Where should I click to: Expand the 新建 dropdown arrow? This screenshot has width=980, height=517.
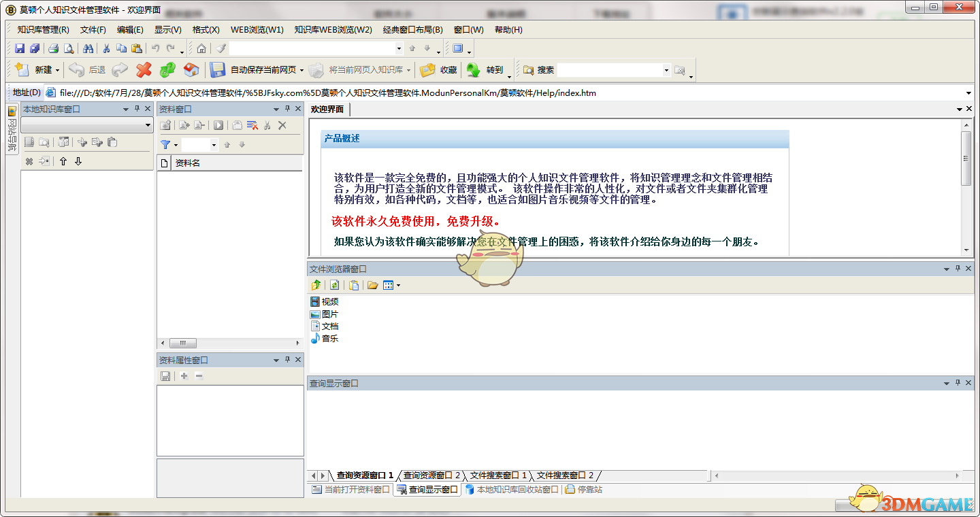pos(58,70)
